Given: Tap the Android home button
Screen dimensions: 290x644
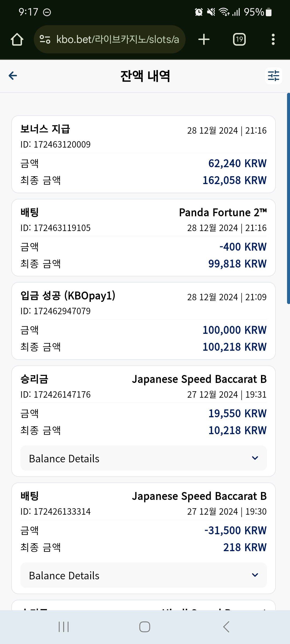Looking at the screenshot, I should click(x=145, y=627).
